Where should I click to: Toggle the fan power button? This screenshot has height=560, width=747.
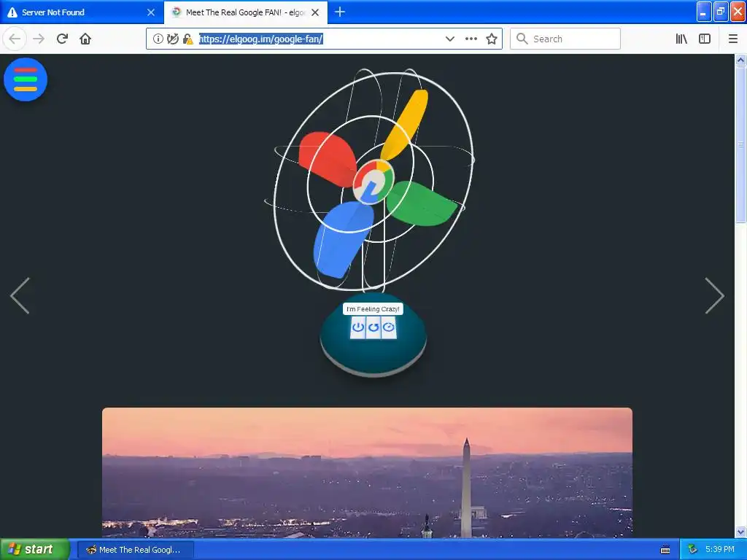(357, 327)
